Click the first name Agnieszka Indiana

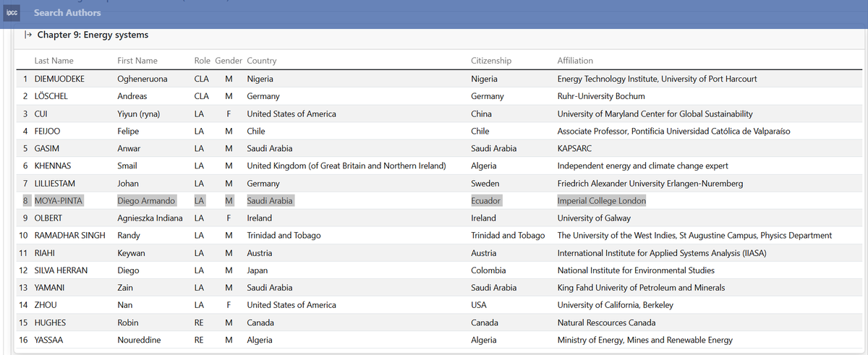click(x=150, y=218)
